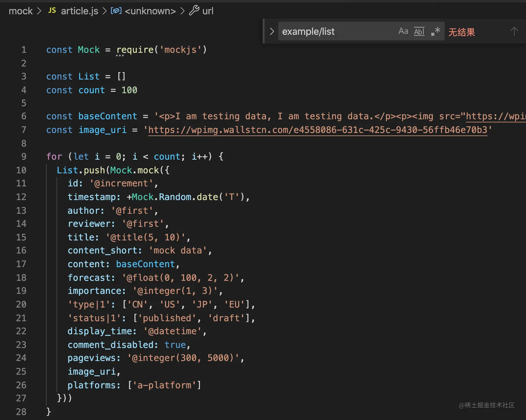Expand the replace field with the find chevron
The width and height of the screenshot is (526, 420).
click(272, 31)
